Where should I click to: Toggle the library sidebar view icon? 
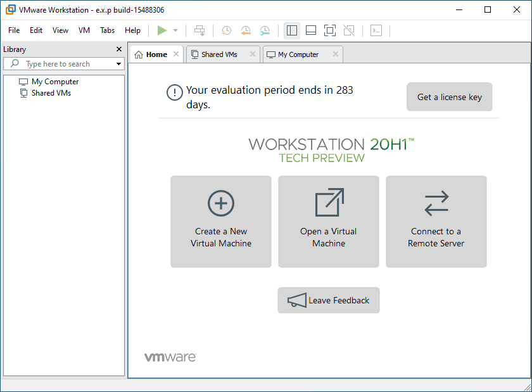click(x=292, y=30)
